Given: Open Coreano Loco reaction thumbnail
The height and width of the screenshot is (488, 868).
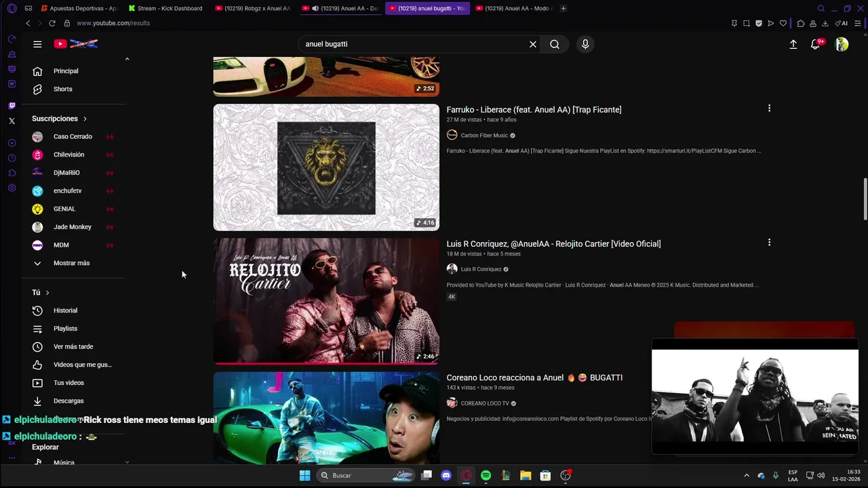Looking at the screenshot, I should (326, 418).
